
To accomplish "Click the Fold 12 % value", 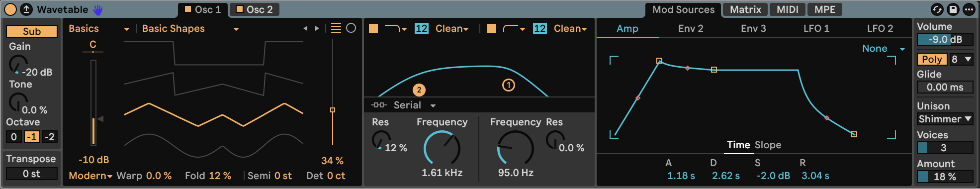I will pyautogui.click(x=220, y=176).
